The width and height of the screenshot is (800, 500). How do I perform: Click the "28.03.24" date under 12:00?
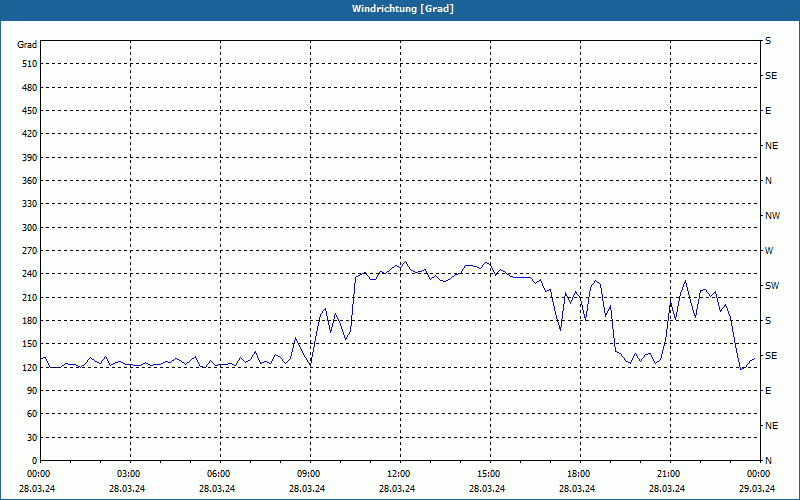click(x=396, y=489)
